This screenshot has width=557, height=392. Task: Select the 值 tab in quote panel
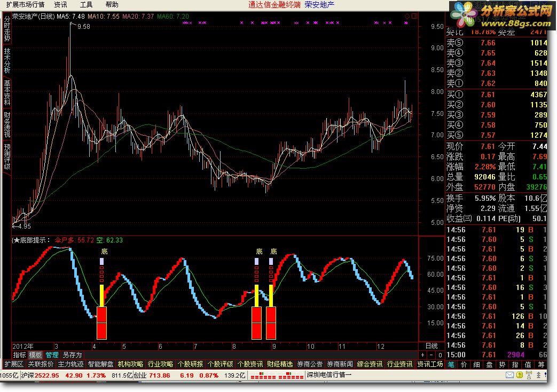[x=528, y=364]
